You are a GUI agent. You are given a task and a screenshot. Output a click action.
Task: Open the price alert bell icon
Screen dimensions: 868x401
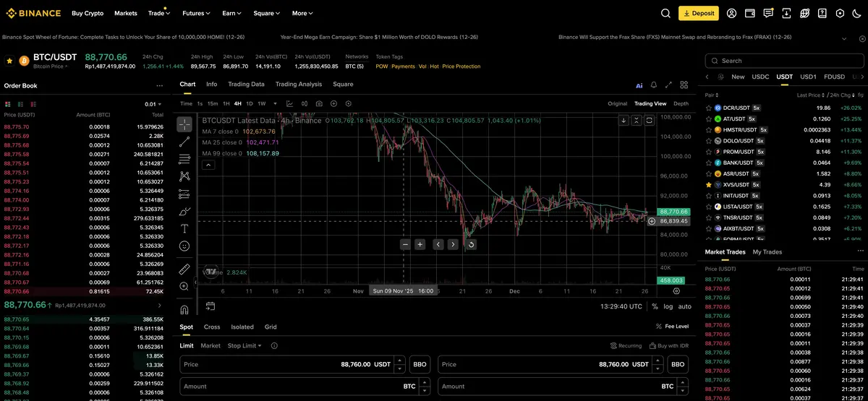[654, 85]
